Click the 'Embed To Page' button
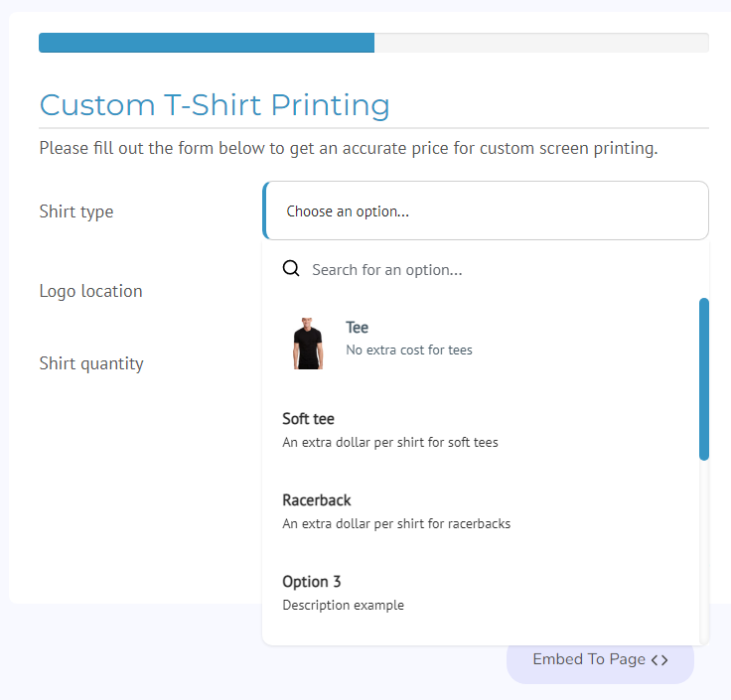Viewport: 731px width, 700px height. [x=600, y=660]
